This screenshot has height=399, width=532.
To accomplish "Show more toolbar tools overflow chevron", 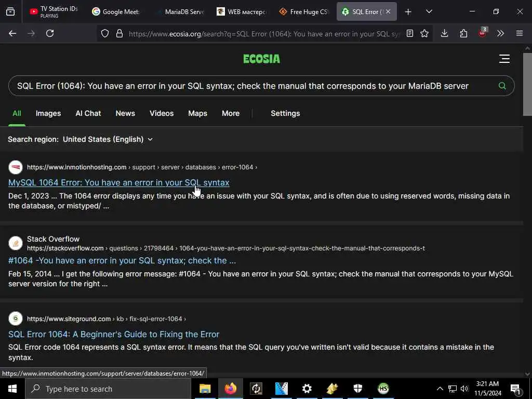I will pyautogui.click(x=500, y=33).
